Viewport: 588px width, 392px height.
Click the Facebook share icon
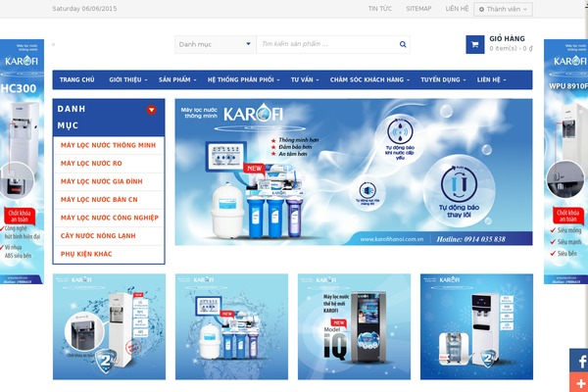tap(580, 361)
